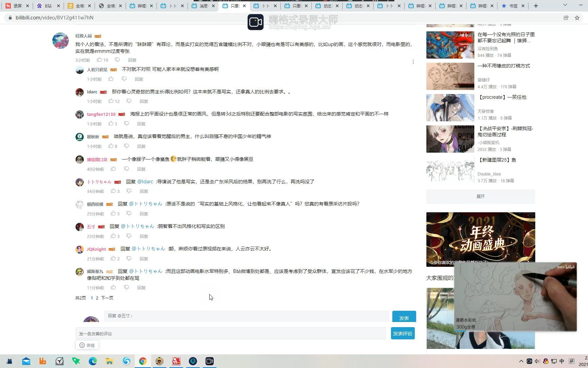The width and height of the screenshot is (588, 368).
Task: Open Chrome from the taskbar
Action: click(x=143, y=361)
